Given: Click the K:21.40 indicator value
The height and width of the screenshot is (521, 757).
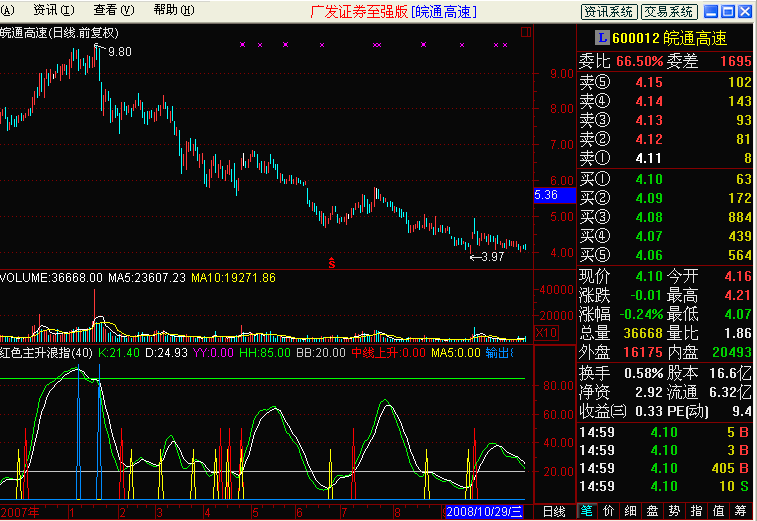Looking at the screenshot, I should [x=119, y=353].
